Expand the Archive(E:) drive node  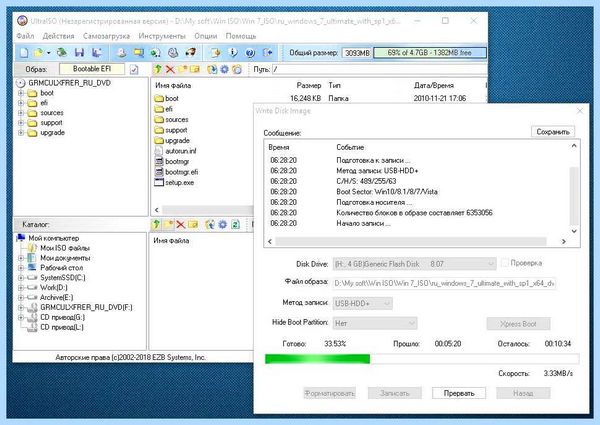21,298
